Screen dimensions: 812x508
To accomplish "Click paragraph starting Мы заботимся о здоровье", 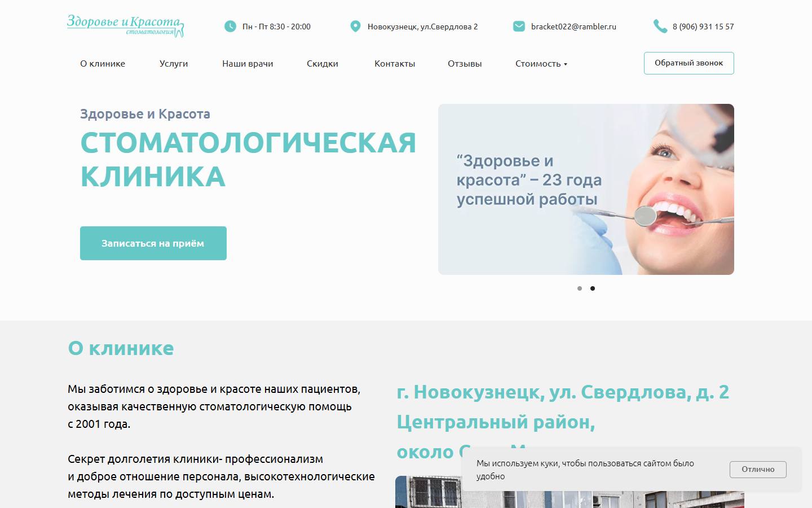I will 214,406.
